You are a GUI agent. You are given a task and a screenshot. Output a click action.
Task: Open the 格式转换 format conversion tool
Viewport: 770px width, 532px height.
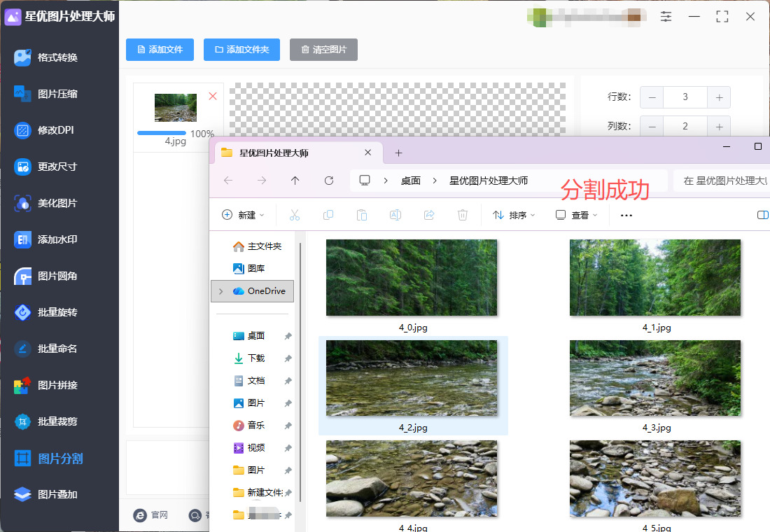tap(57, 57)
